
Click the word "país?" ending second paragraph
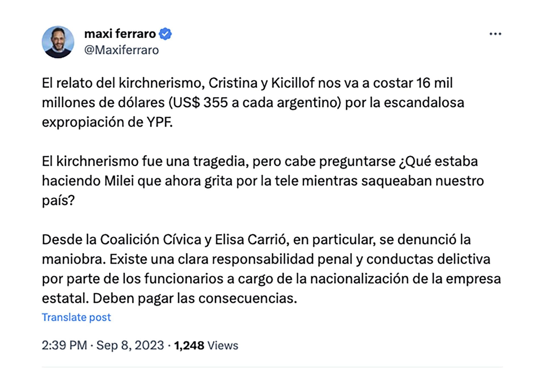[58, 201]
